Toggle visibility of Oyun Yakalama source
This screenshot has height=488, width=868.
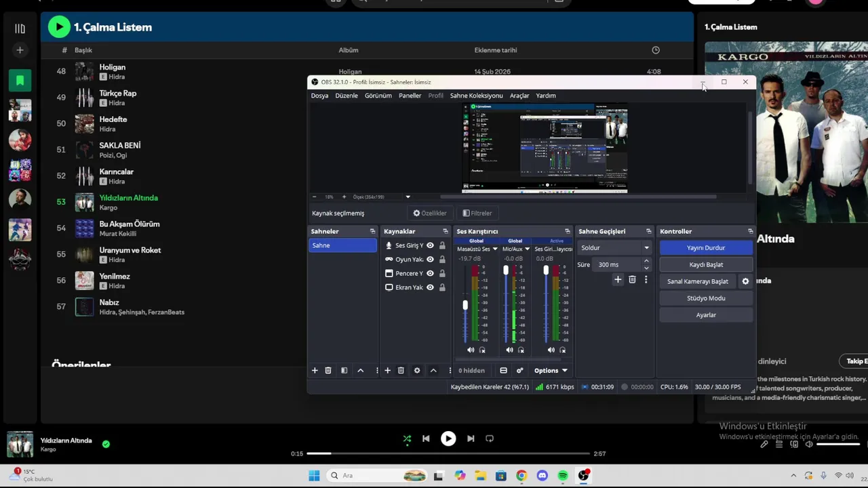click(430, 260)
